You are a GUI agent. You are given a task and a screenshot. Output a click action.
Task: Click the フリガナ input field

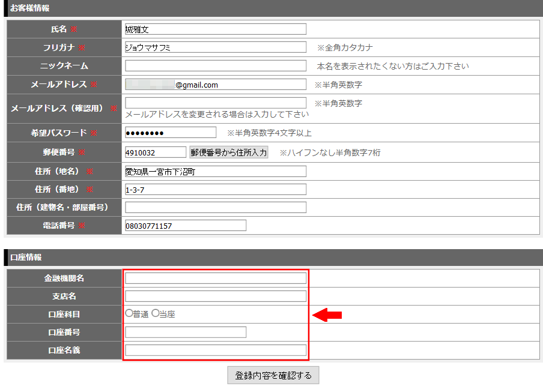(x=216, y=47)
